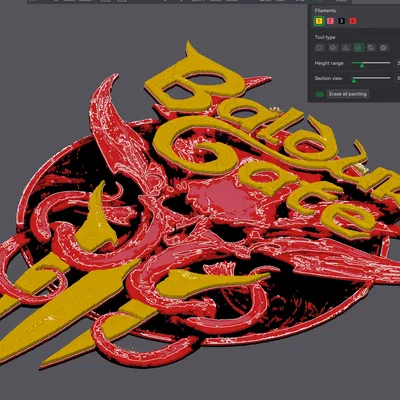Select the Height range tool type
Screen dimensions: 400x400
tap(359, 48)
